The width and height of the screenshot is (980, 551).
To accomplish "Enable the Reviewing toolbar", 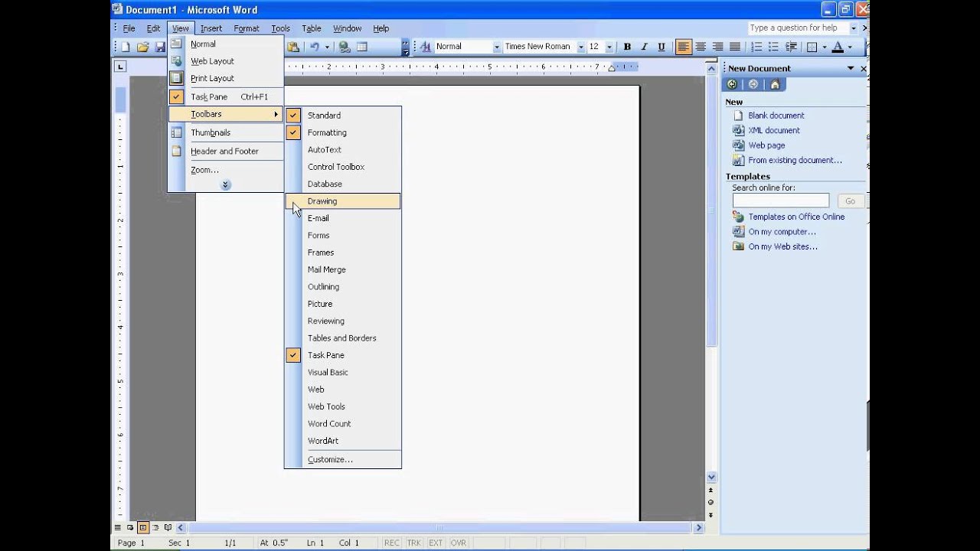I will (343, 321).
